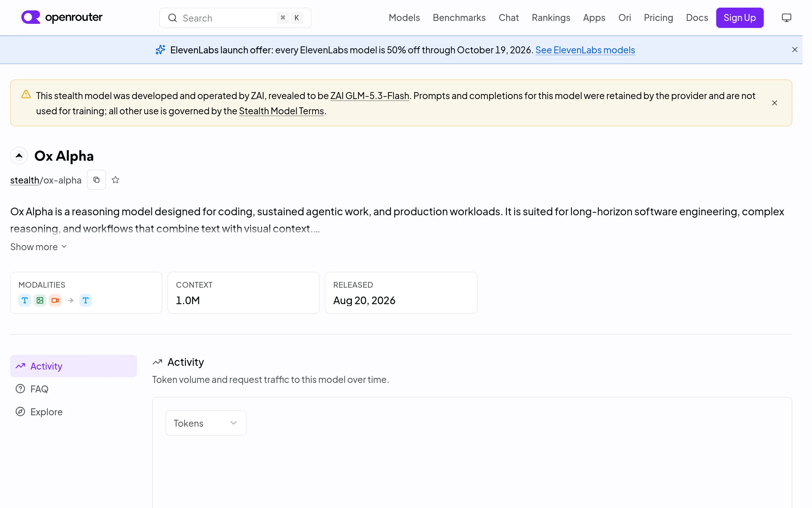Copy the stealth/ox-alpha model slug

point(96,180)
